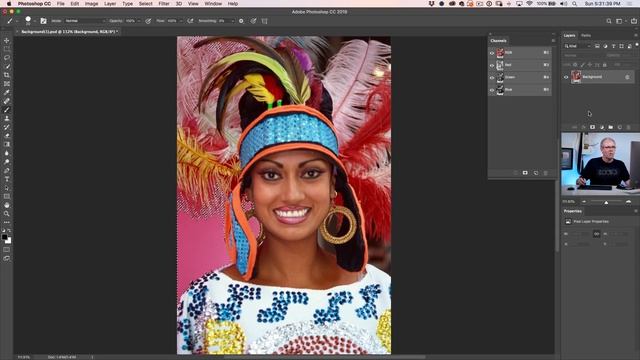Select the Rectangular Marquee tool
640x360 pixels.
click(x=7, y=49)
